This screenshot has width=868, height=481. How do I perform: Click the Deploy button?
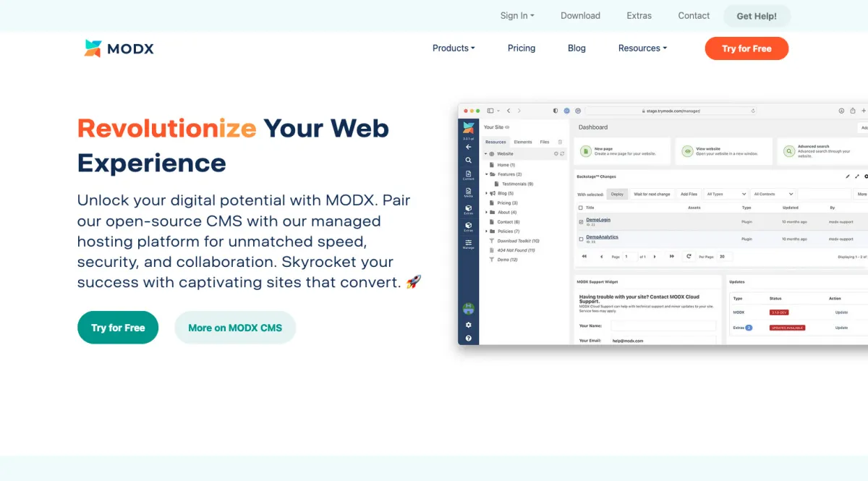(x=617, y=194)
